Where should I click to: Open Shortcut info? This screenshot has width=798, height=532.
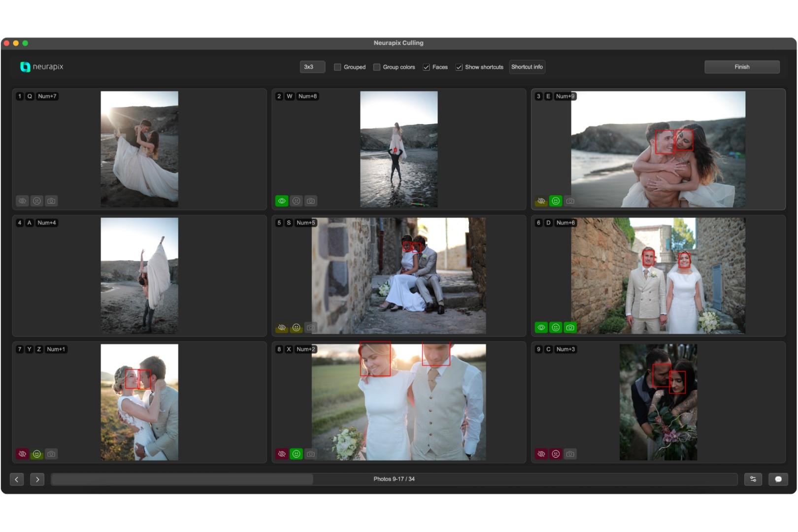[x=527, y=67]
